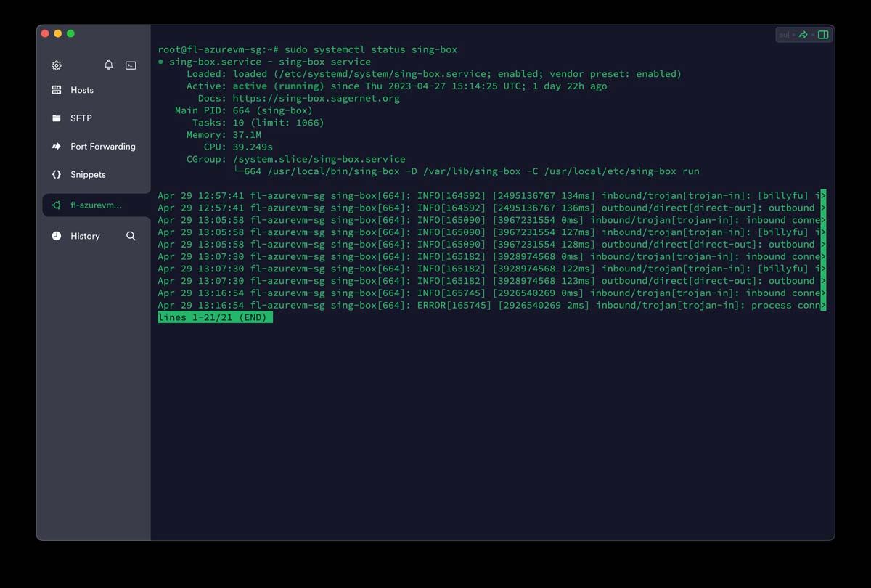Maximize window with green button
This screenshot has height=588, width=871.
(x=70, y=33)
